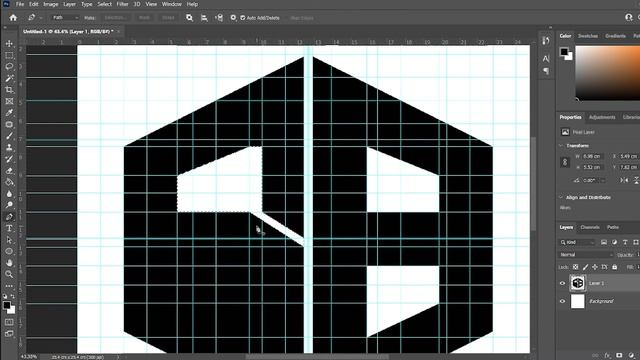The width and height of the screenshot is (640, 360).
Task: Toggle lock all padlock icon
Action: click(x=614, y=267)
